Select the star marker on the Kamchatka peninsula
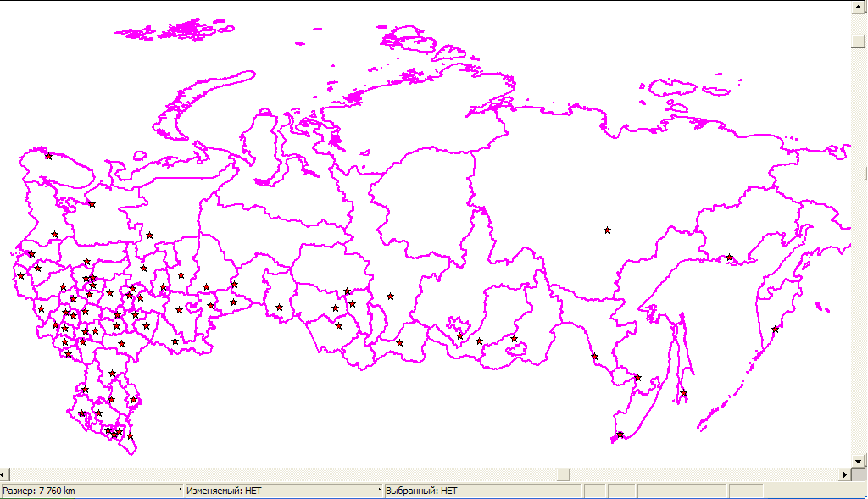The width and height of the screenshot is (868, 499). pos(775,330)
